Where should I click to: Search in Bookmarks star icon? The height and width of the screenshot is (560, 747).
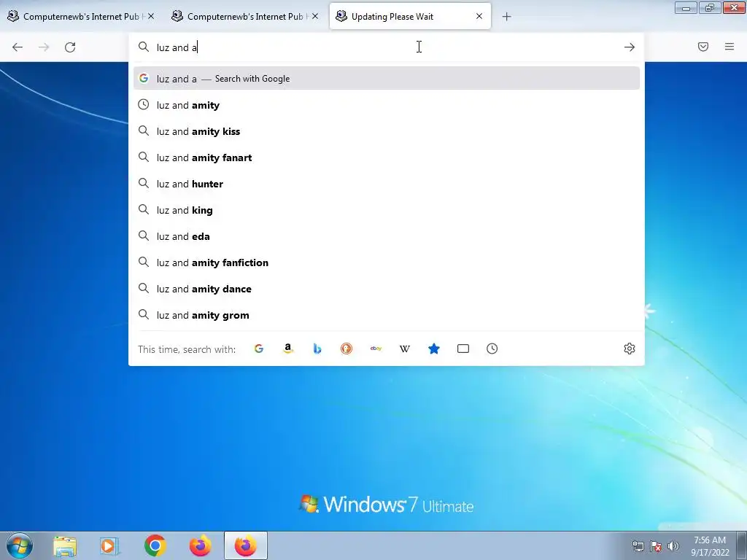(x=434, y=349)
